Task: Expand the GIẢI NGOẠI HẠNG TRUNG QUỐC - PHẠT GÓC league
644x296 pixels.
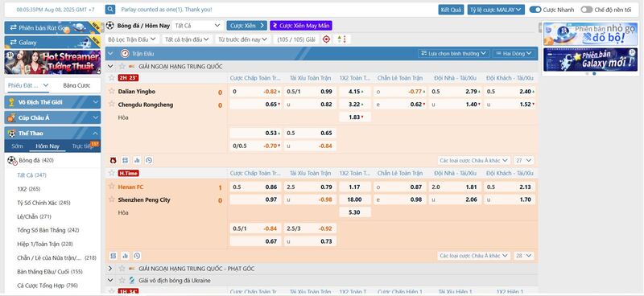Action: click(110, 269)
